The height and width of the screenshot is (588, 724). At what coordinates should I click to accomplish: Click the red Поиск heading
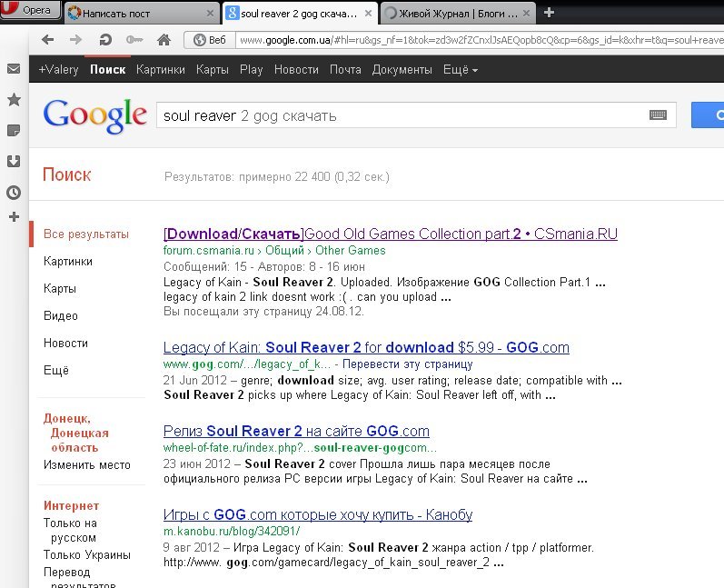click(67, 174)
